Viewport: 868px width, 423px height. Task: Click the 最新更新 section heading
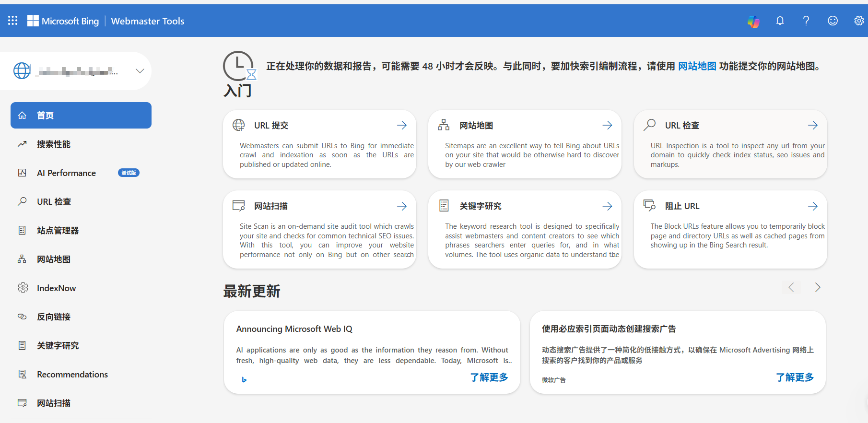252,291
